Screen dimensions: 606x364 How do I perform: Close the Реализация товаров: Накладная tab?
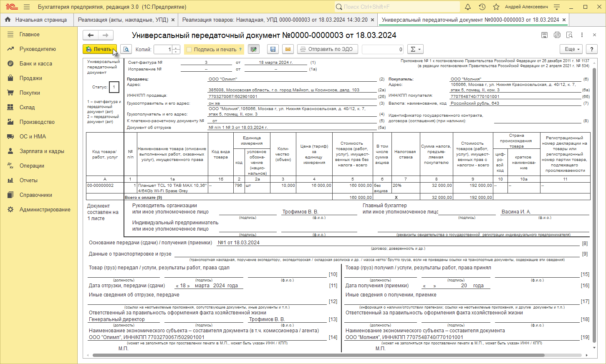pos(372,20)
